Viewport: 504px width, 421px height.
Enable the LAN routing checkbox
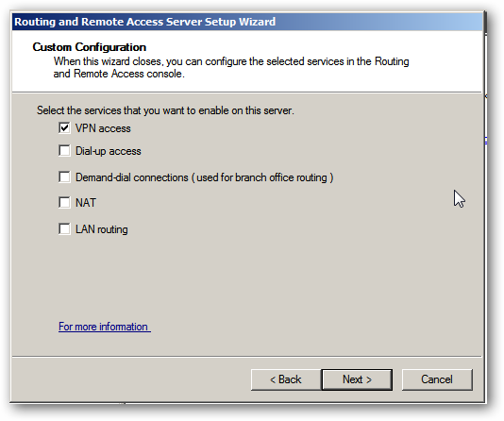64,229
